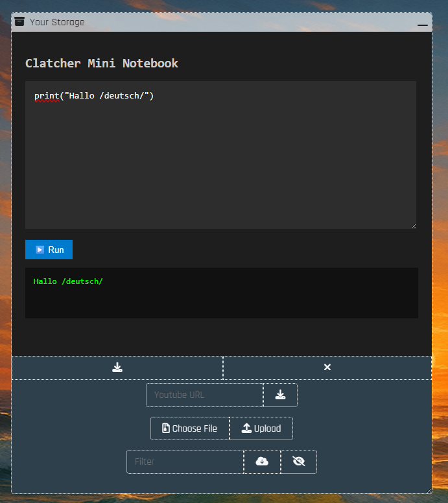The image size is (448, 503).
Task: Click the notebook download button below output
Action: click(117, 368)
